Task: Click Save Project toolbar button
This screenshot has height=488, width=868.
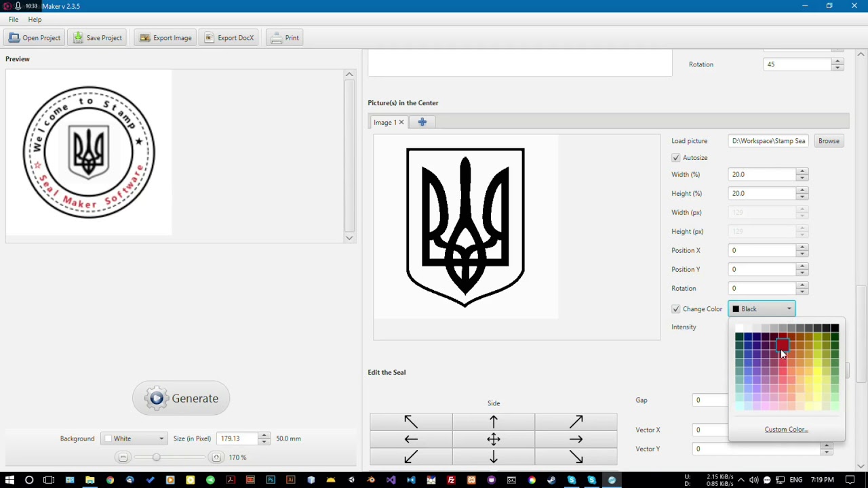Action: (x=97, y=38)
